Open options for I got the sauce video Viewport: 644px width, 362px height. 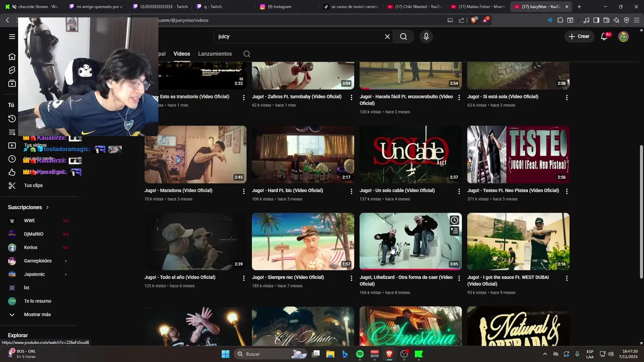pos(567,278)
